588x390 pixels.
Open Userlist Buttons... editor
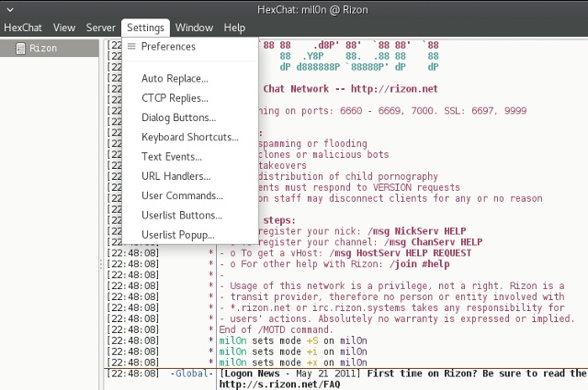[190, 215]
